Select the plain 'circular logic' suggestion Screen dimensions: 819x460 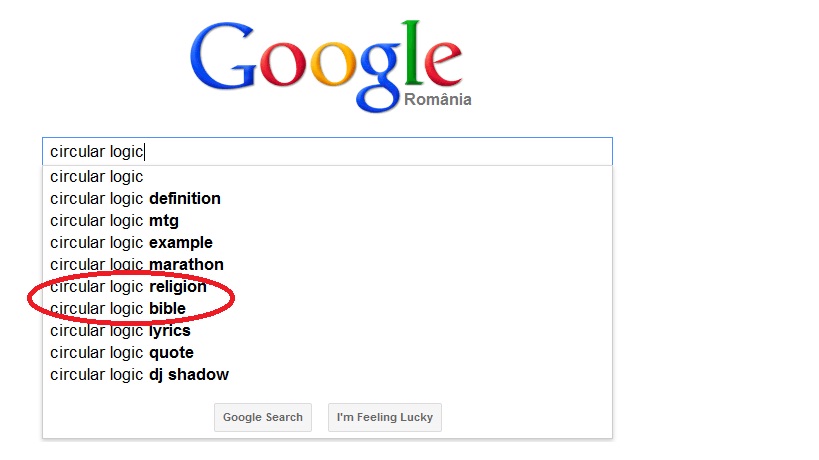tap(327, 176)
